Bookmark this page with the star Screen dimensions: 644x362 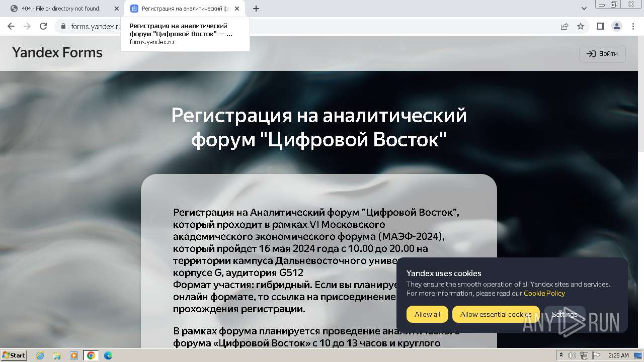click(x=581, y=26)
